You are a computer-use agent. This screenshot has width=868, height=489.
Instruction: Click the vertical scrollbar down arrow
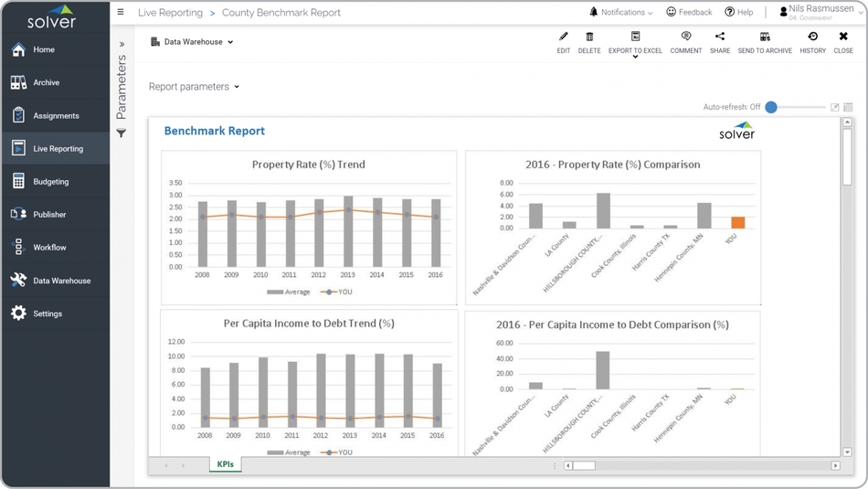click(x=847, y=452)
